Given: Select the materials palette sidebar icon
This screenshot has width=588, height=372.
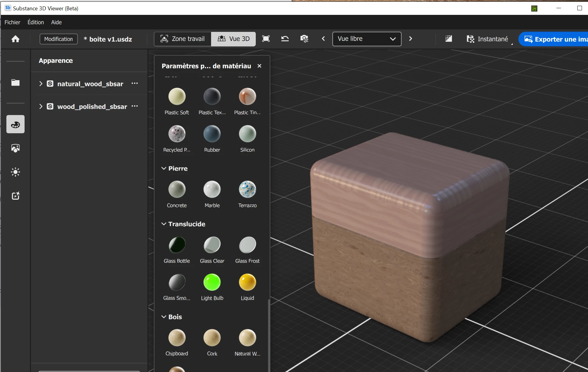Looking at the screenshot, I should click(x=15, y=124).
